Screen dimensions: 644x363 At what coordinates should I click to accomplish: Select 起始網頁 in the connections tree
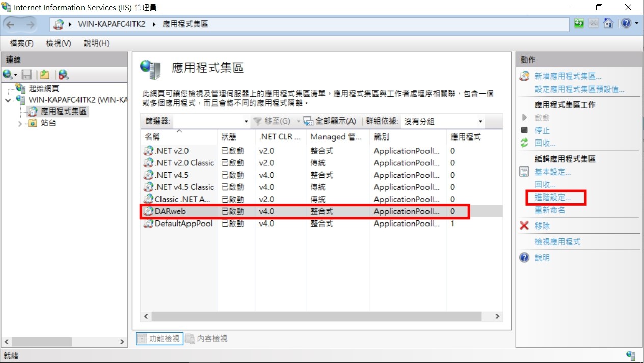coord(43,89)
